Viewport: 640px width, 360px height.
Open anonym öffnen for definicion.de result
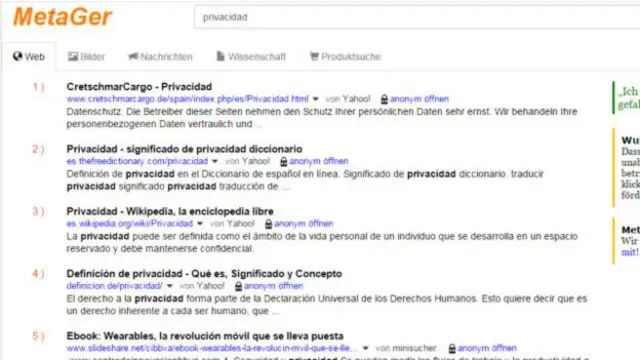coord(273,286)
